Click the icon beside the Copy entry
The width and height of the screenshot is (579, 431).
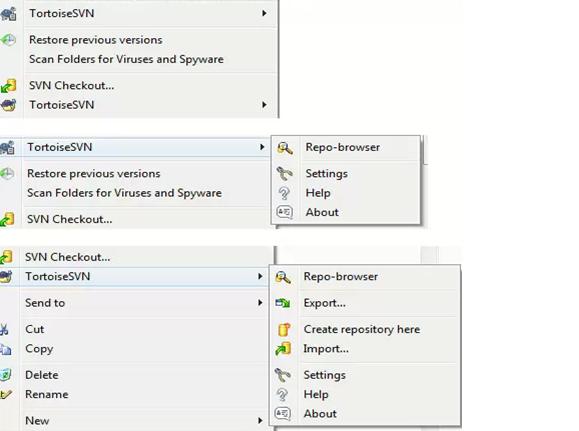(5, 349)
